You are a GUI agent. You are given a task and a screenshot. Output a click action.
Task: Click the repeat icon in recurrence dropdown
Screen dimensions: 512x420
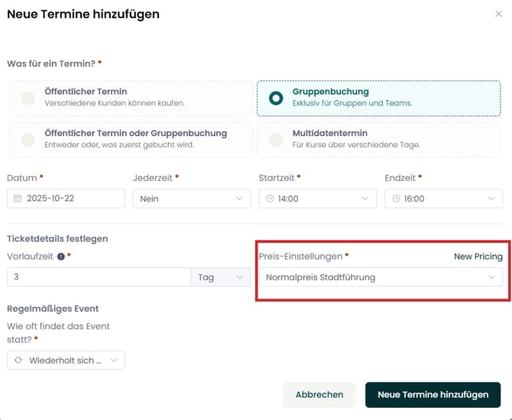[18, 360]
